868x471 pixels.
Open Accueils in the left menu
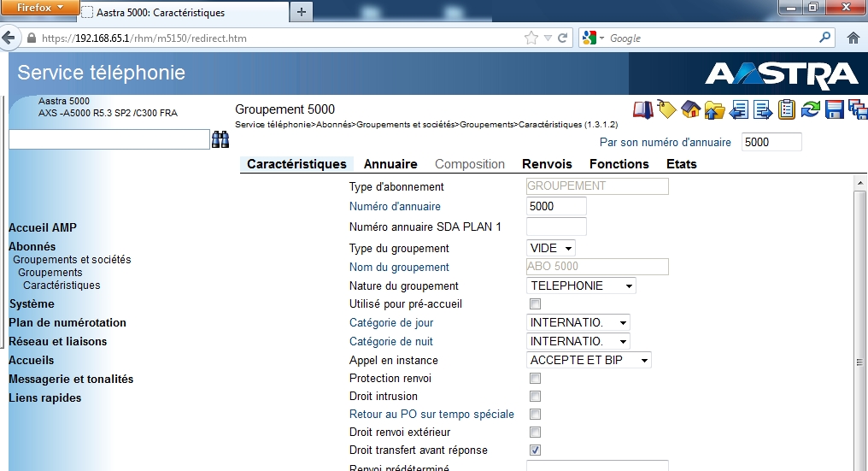(31, 360)
